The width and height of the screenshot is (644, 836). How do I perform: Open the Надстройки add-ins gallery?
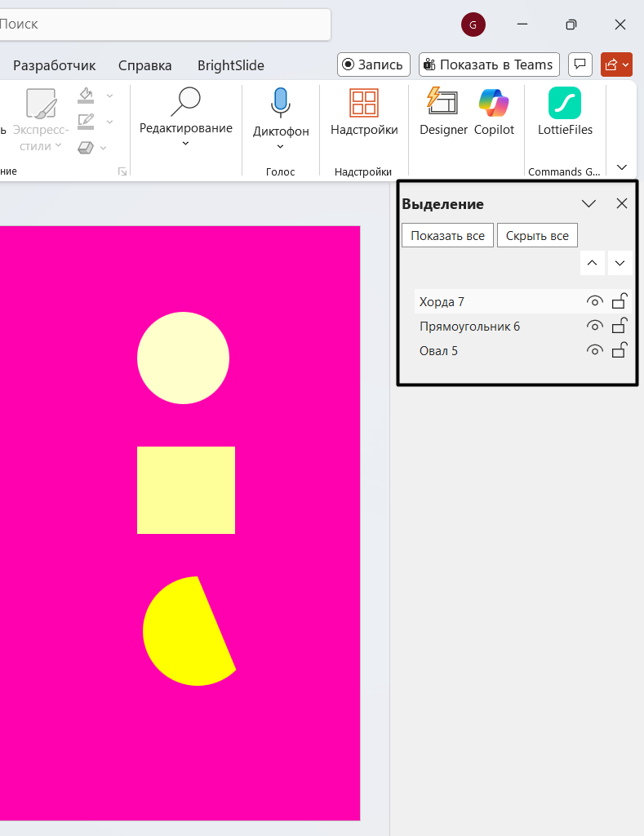(x=364, y=112)
